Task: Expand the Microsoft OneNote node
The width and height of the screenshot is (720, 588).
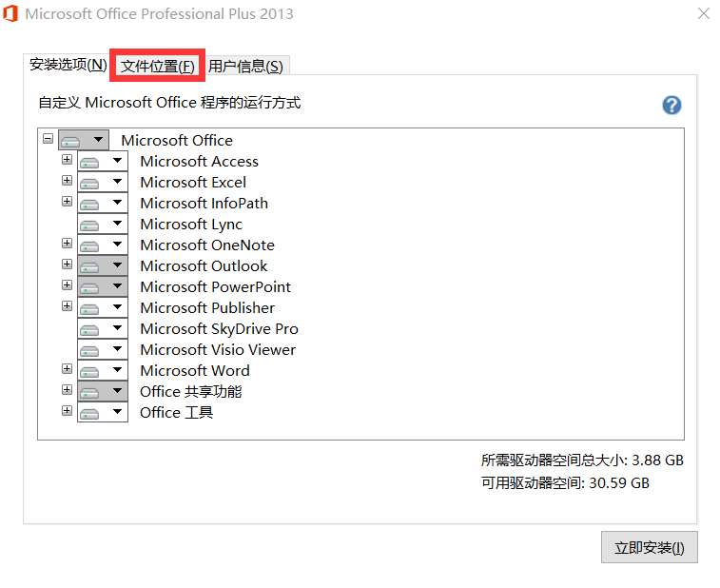Action: click(x=67, y=243)
